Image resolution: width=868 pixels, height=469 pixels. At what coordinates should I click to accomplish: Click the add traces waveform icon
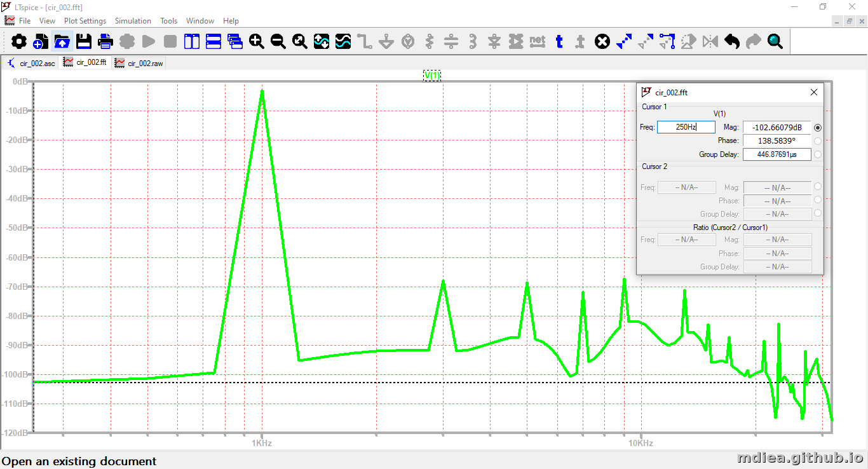coord(343,42)
